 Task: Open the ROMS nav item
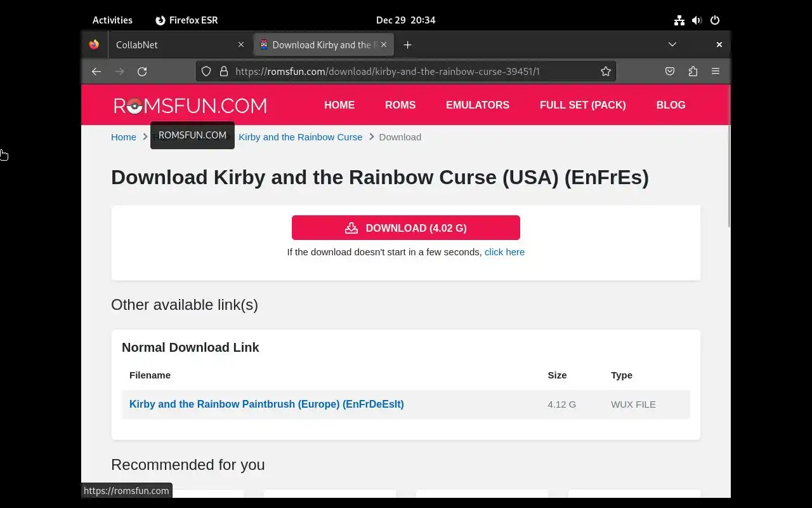pyautogui.click(x=400, y=105)
